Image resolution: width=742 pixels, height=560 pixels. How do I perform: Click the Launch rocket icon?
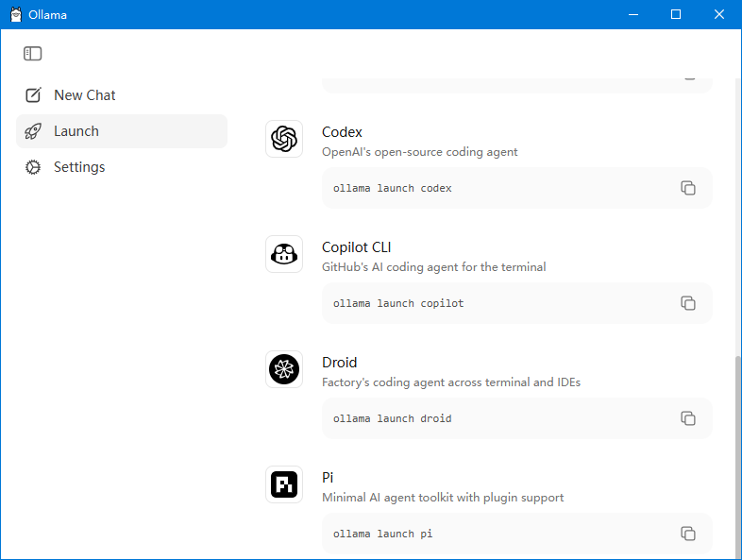33,131
